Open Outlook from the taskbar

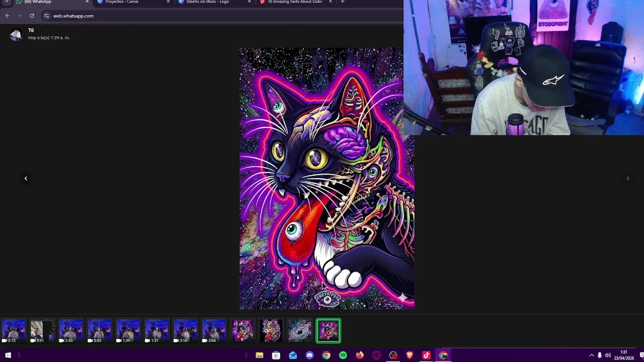click(293, 355)
